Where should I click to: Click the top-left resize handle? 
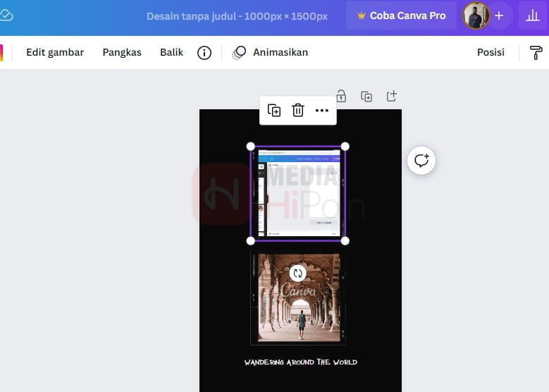point(251,147)
